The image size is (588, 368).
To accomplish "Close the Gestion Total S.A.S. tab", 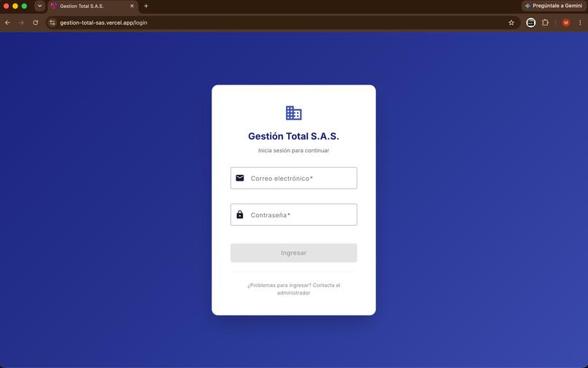I will click(132, 6).
